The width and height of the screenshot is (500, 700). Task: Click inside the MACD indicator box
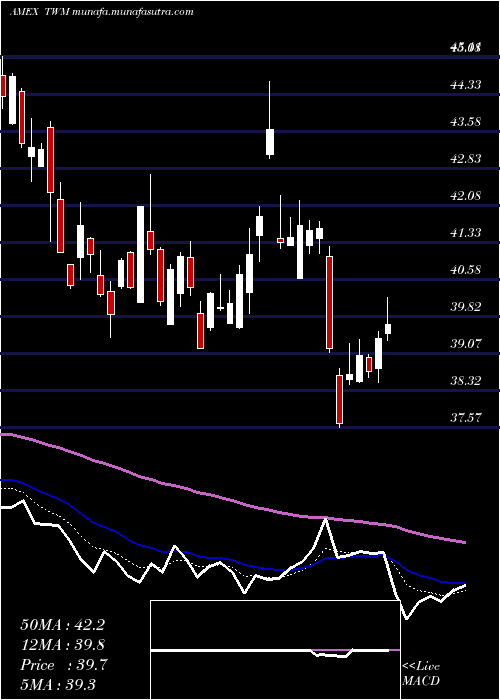tap(275, 650)
